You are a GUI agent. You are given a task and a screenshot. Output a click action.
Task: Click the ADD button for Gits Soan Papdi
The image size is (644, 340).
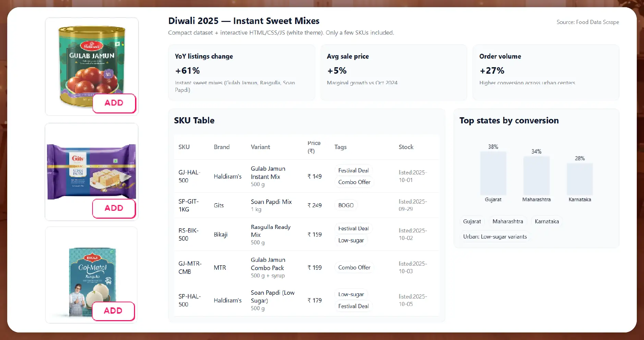point(114,208)
